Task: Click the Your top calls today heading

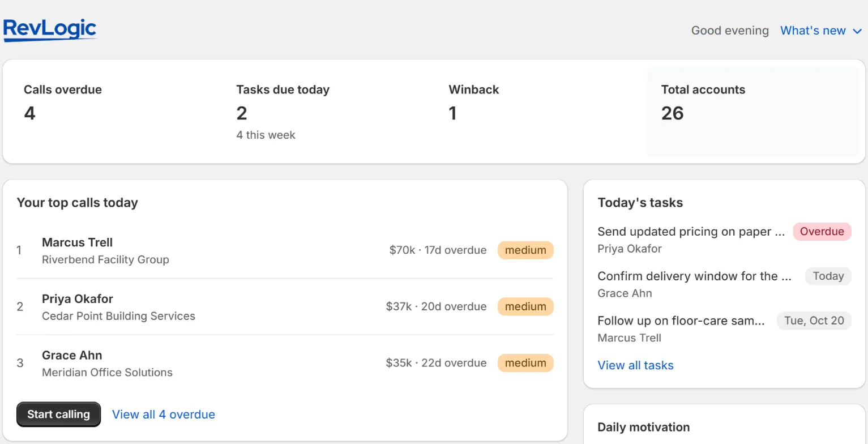Action: pos(77,202)
